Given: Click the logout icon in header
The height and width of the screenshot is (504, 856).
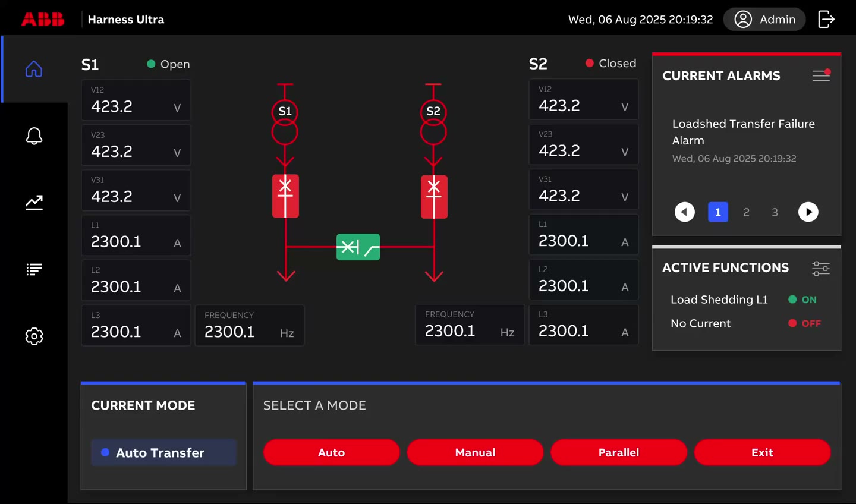Looking at the screenshot, I should (x=826, y=19).
